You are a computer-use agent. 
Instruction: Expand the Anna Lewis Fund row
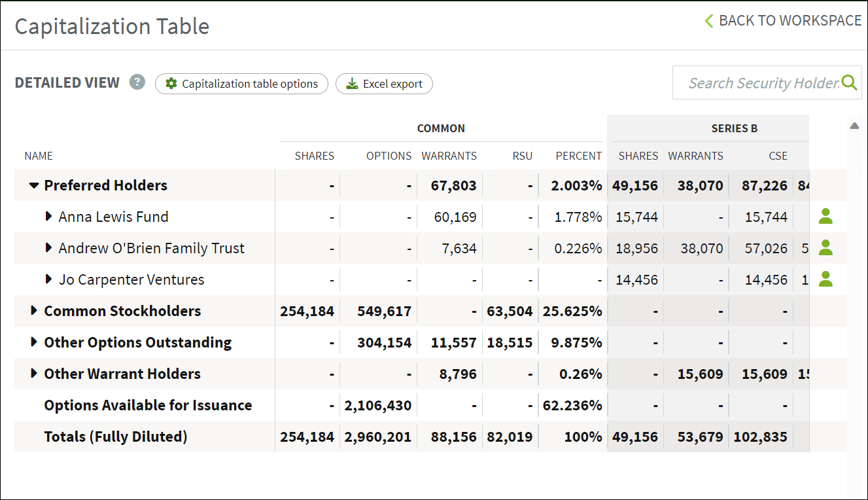click(48, 216)
